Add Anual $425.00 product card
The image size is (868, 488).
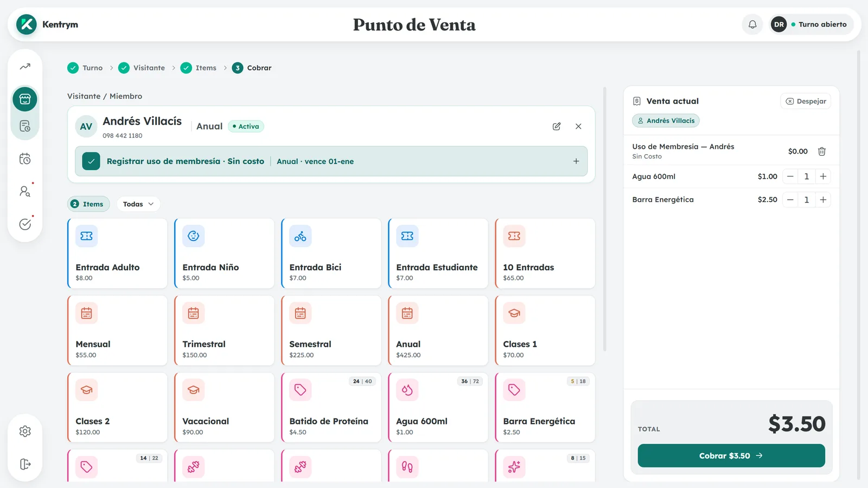pyautogui.click(x=438, y=331)
